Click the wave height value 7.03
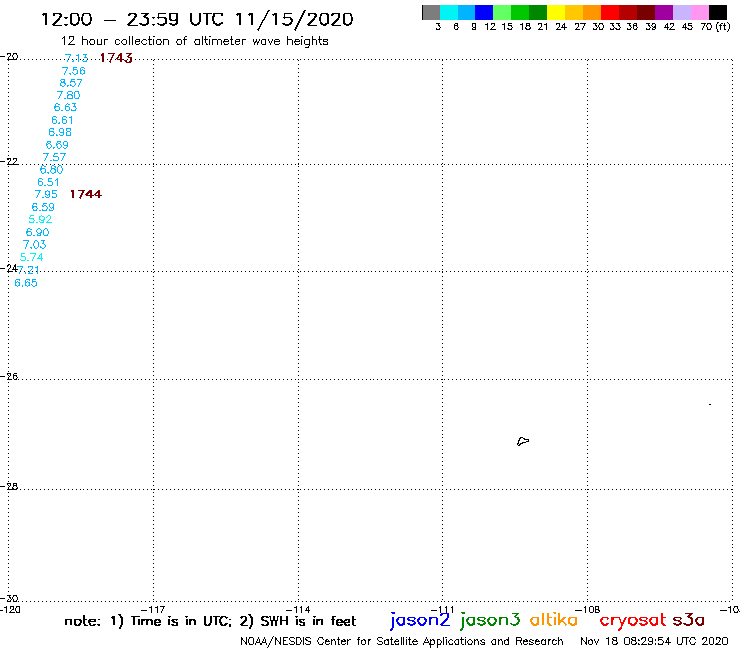Screen dimensions: 740x650 pos(34,245)
